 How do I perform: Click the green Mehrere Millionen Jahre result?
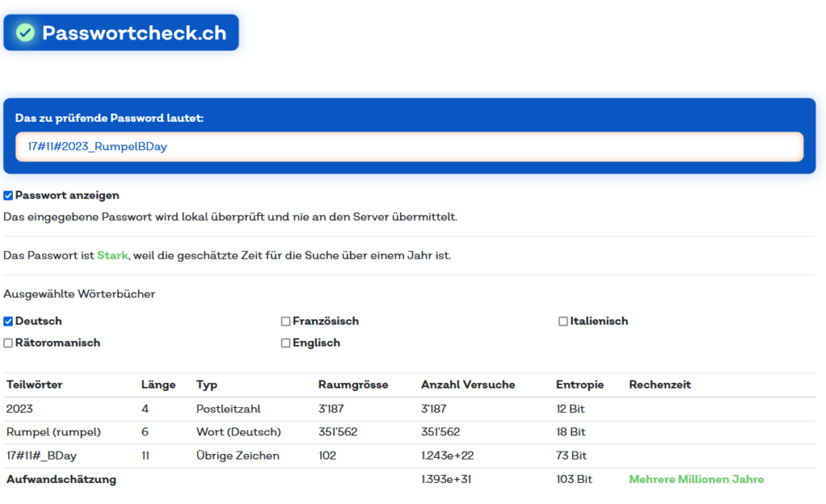pyautogui.click(x=695, y=479)
